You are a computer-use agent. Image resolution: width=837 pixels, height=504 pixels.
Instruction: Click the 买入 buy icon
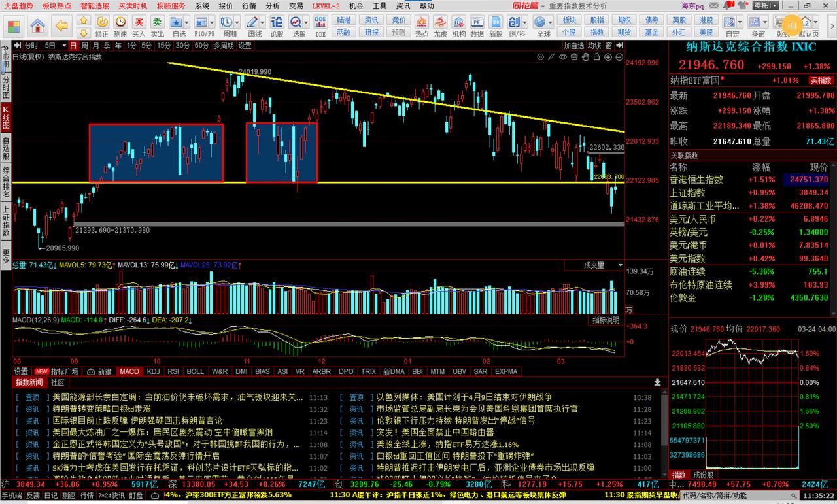(x=139, y=26)
